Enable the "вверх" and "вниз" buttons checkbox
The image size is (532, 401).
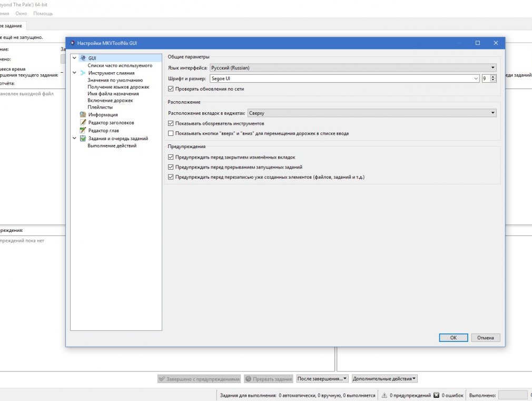tap(171, 133)
